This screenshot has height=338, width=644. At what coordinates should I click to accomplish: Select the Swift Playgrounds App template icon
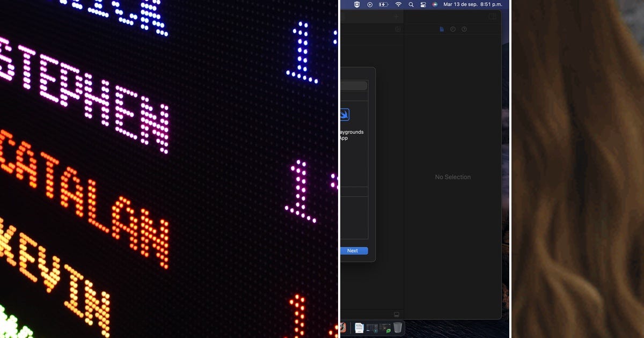[343, 114]
